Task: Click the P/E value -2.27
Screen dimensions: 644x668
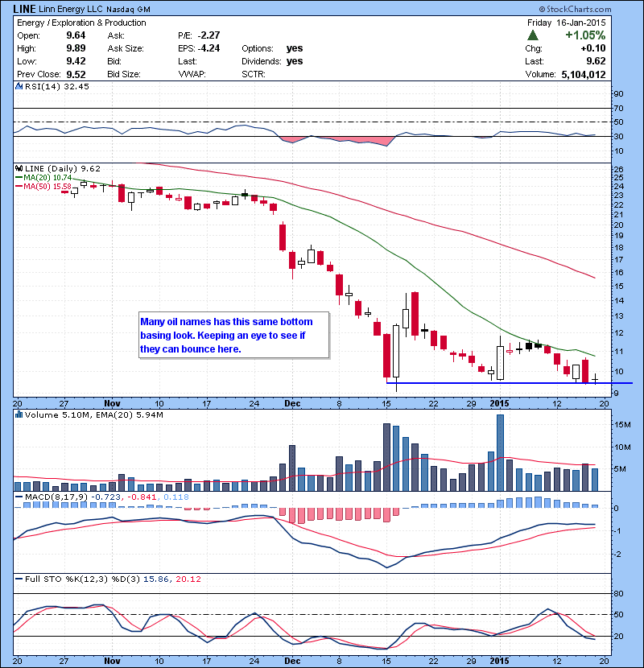Action: [x=208, y=35]
